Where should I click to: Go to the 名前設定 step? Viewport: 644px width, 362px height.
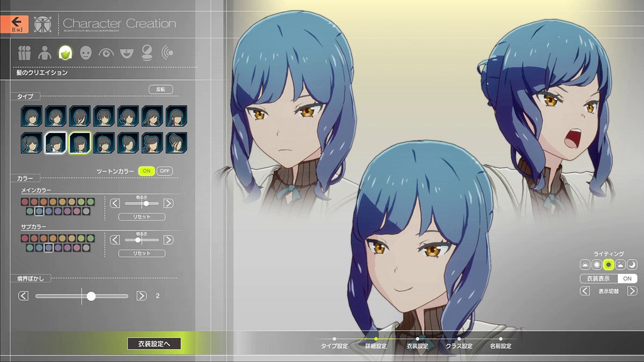501,346
